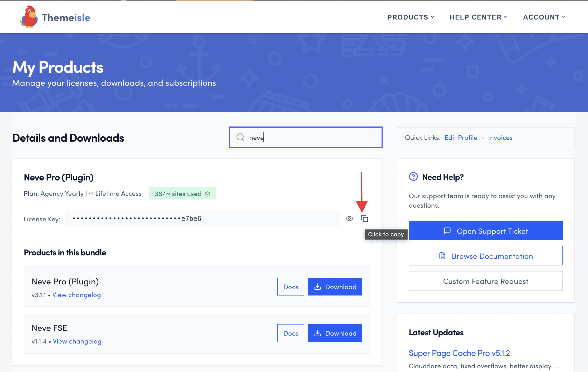
Task: Expand the Help Center menu
Action: 478,17
